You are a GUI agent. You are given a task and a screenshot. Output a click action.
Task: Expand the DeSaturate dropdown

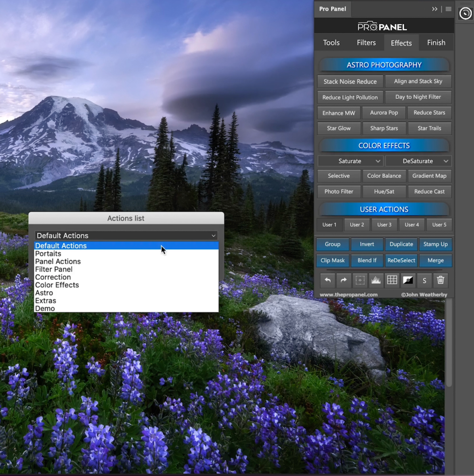[x=419, y=161]
